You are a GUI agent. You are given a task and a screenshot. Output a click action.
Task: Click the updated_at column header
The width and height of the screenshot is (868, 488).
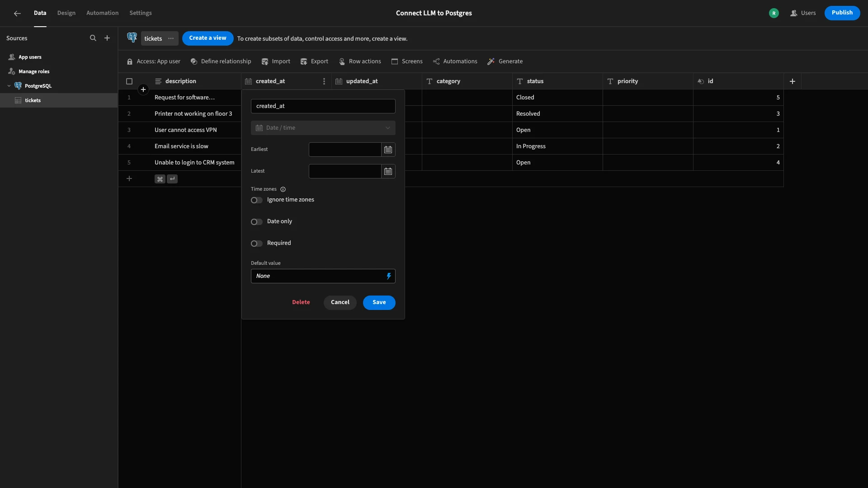[377, 81]
